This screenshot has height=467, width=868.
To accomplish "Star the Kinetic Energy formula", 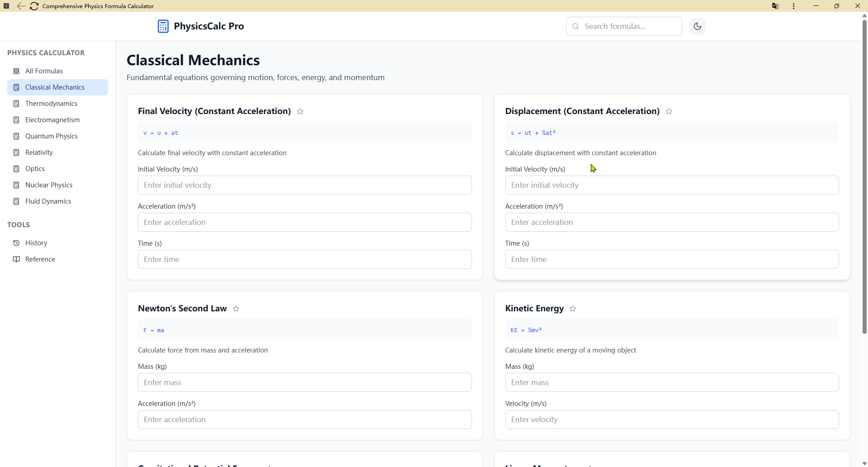I will click(x=573, y=309).
